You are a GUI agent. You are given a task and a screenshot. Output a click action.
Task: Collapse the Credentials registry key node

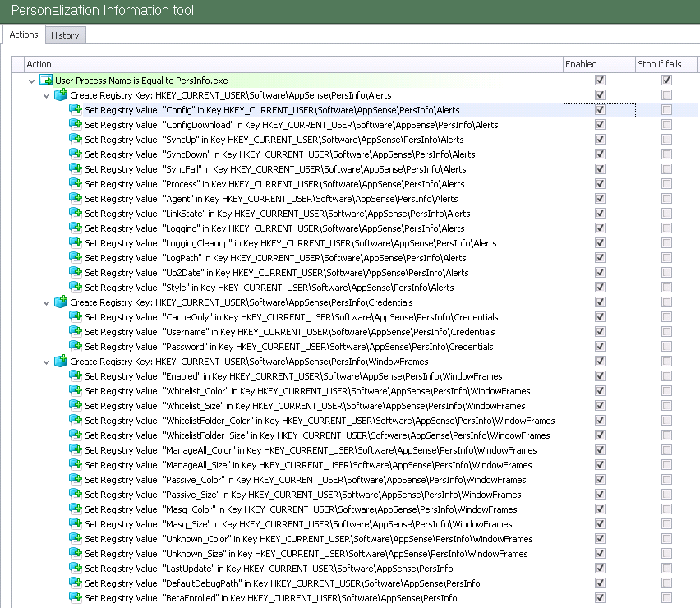pos(47,303)
